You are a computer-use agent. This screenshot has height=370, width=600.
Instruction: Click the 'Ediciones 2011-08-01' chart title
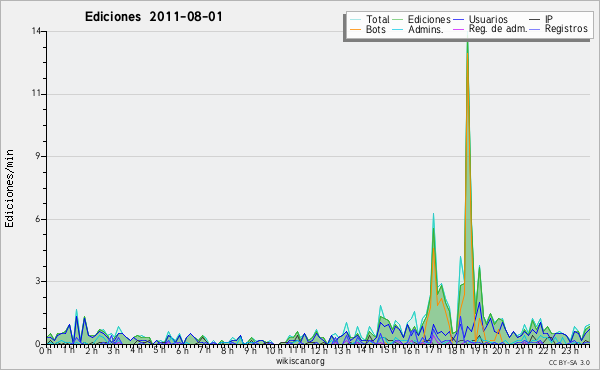[153, 17]
